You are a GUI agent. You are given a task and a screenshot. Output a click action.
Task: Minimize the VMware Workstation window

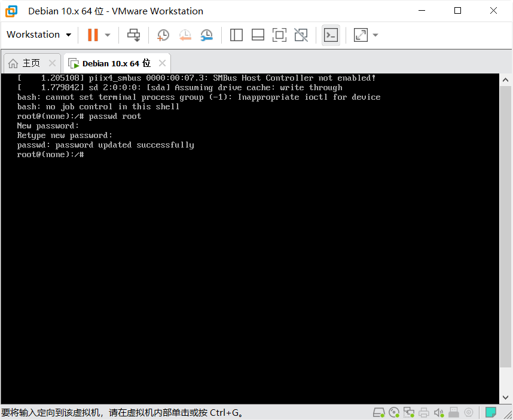coord(422,11)
